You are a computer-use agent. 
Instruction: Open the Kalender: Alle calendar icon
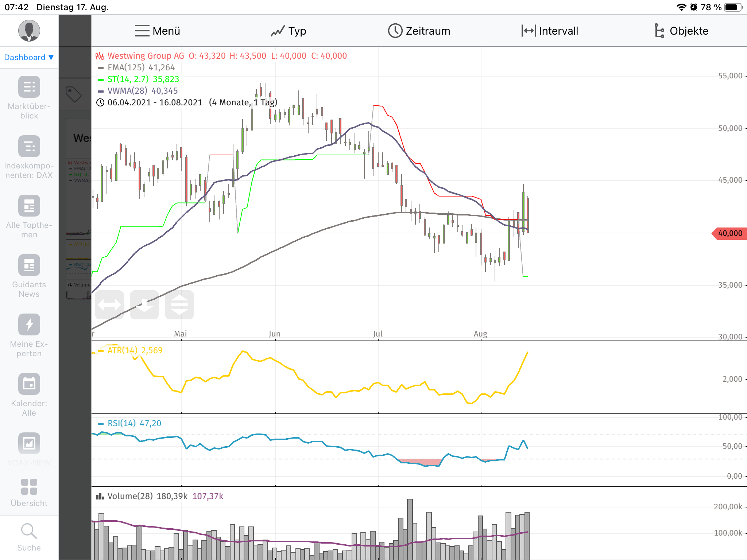29,384
